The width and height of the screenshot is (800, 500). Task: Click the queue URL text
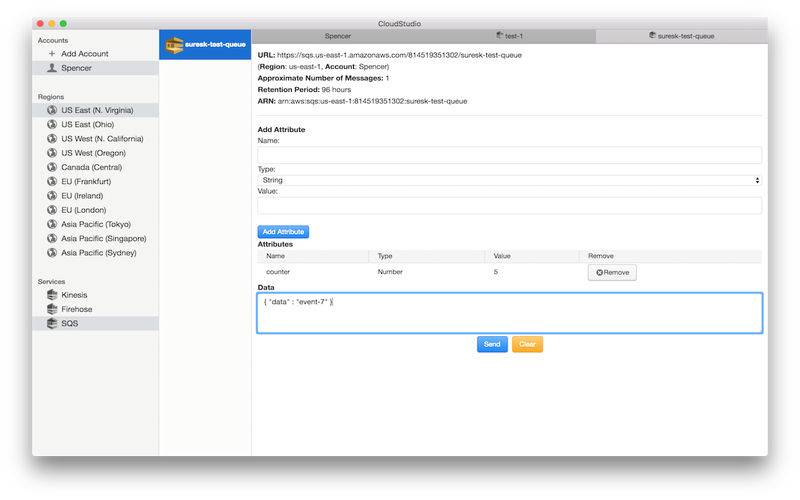pos(399,55)
